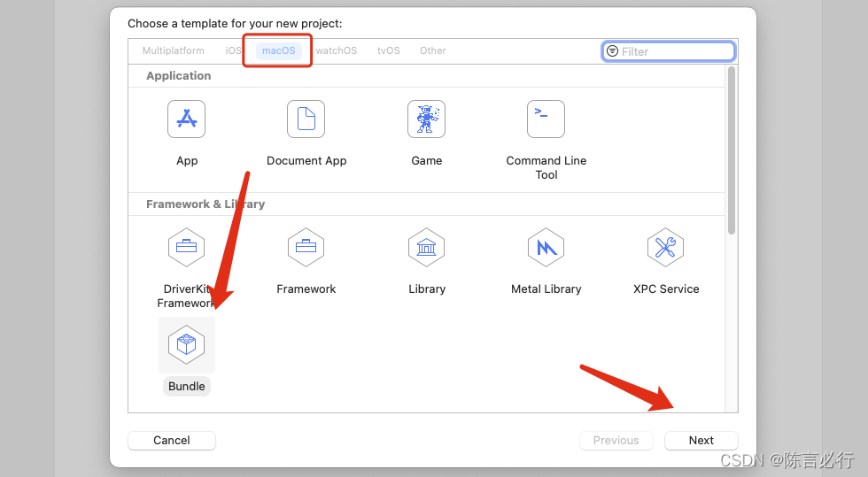Screen dimensions: 868x477
Task: Click the "App" template label
Action: click(187, 160)
